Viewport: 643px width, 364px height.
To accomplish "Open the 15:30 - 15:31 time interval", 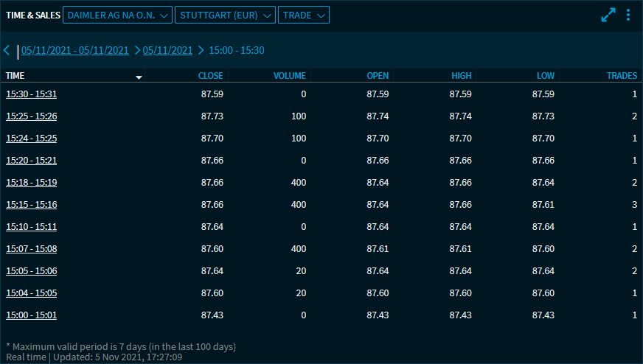I will click(x=32, y=94).
